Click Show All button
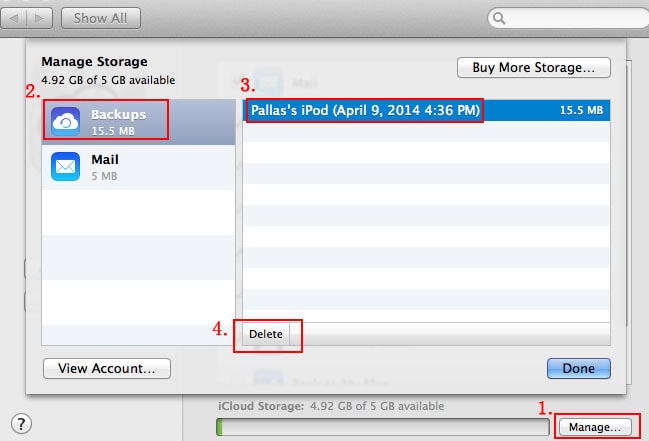This screenshot has height=441, width=649. (101, 18)
